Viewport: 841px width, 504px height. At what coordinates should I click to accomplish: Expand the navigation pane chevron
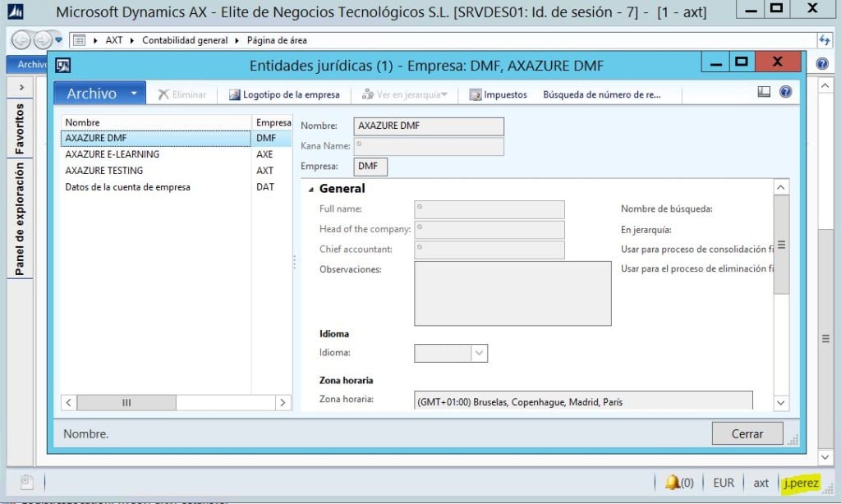[x=21, y=87]
